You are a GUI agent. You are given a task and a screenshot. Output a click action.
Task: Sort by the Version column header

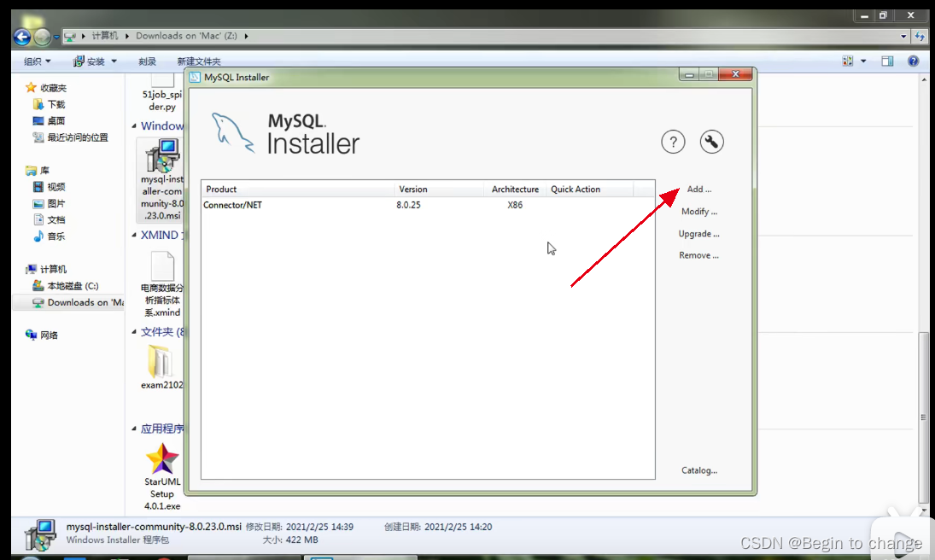pos(439,189)
